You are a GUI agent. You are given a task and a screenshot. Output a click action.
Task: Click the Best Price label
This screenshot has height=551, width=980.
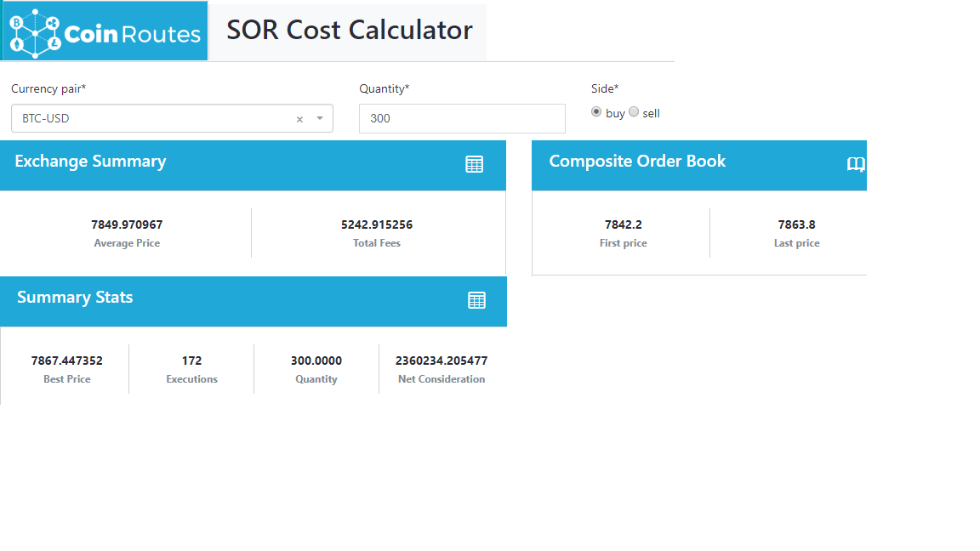(67, 379)
